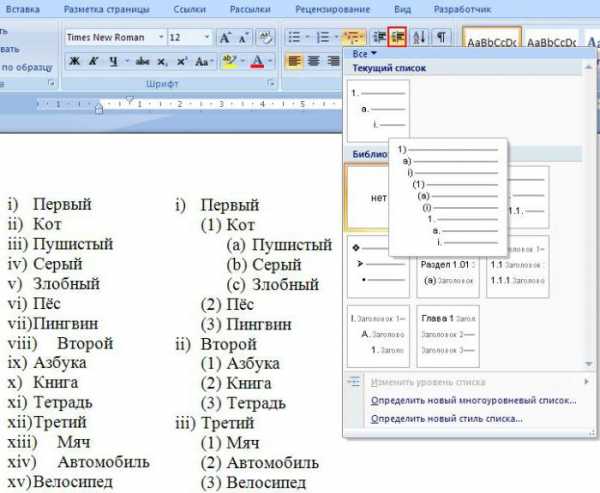The width and height of the screenshot is (600, 493).
Task: Open the "Все" filter dropdown in the list gallery
Action: (x=365, y=54)
